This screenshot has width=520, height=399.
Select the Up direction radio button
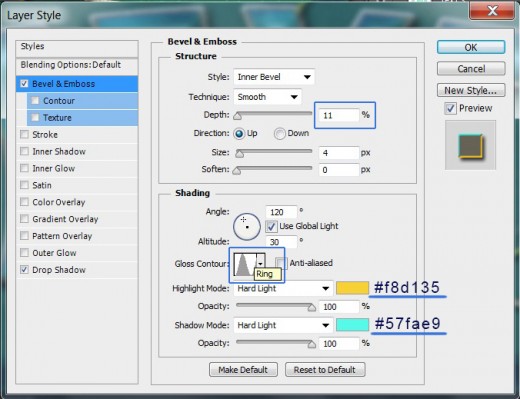pos(239,133)
